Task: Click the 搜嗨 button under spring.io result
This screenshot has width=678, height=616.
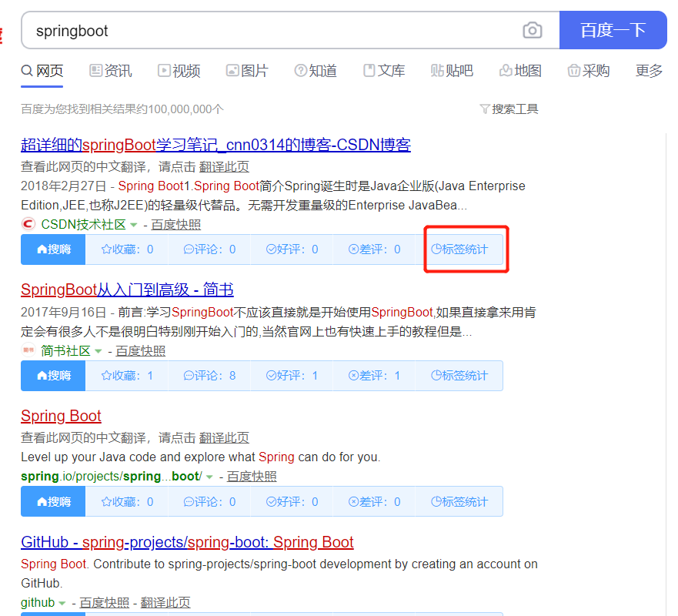Action: pyautogui.click(x=53, y=501)
